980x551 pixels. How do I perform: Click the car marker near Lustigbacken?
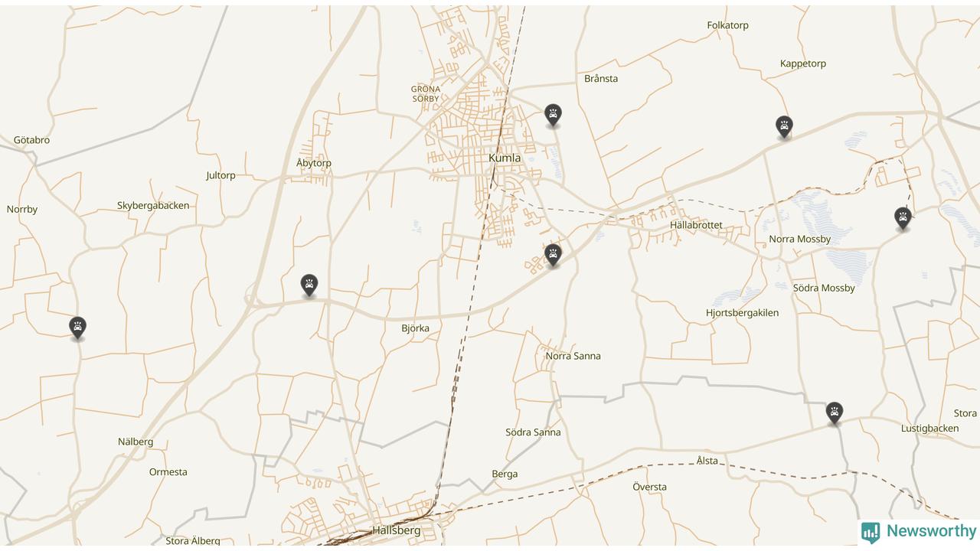pyautogui.click(x=834, y=414)
